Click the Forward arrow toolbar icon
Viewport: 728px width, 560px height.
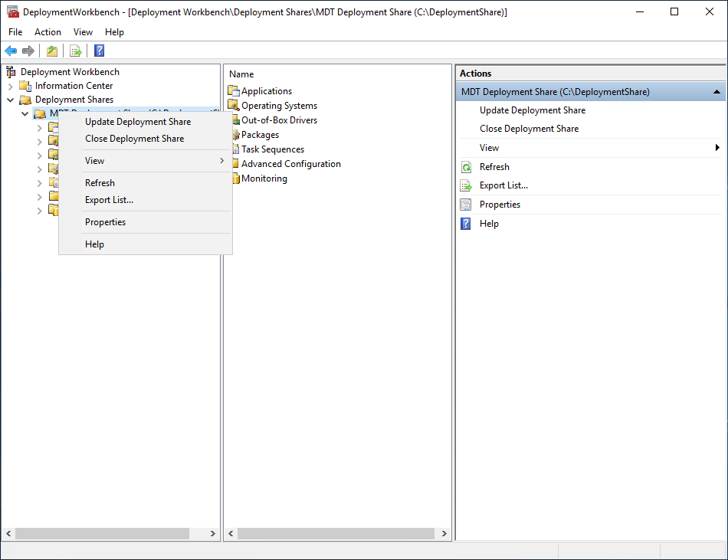[x=28, y=51]
